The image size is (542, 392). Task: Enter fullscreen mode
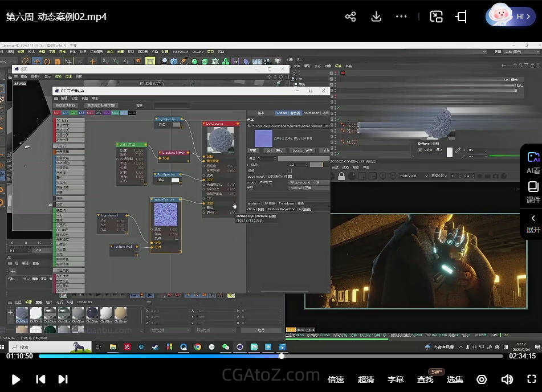[531, 379]
